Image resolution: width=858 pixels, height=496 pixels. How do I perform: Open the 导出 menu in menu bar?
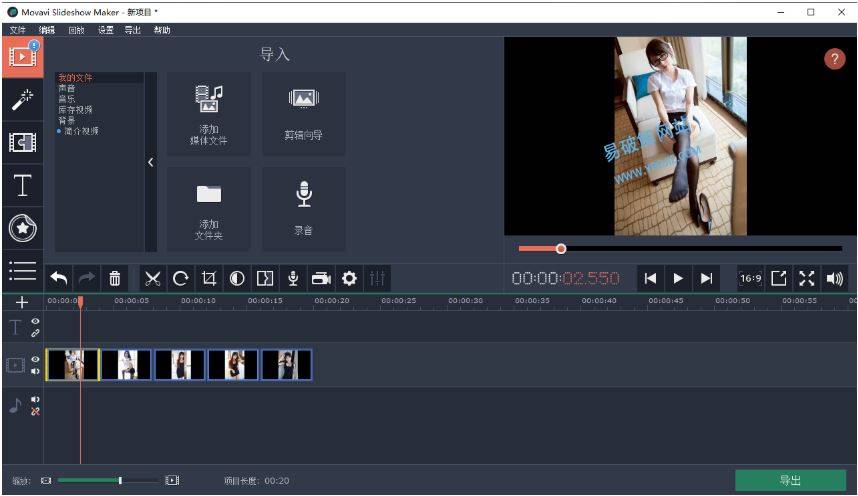(133, 30)
